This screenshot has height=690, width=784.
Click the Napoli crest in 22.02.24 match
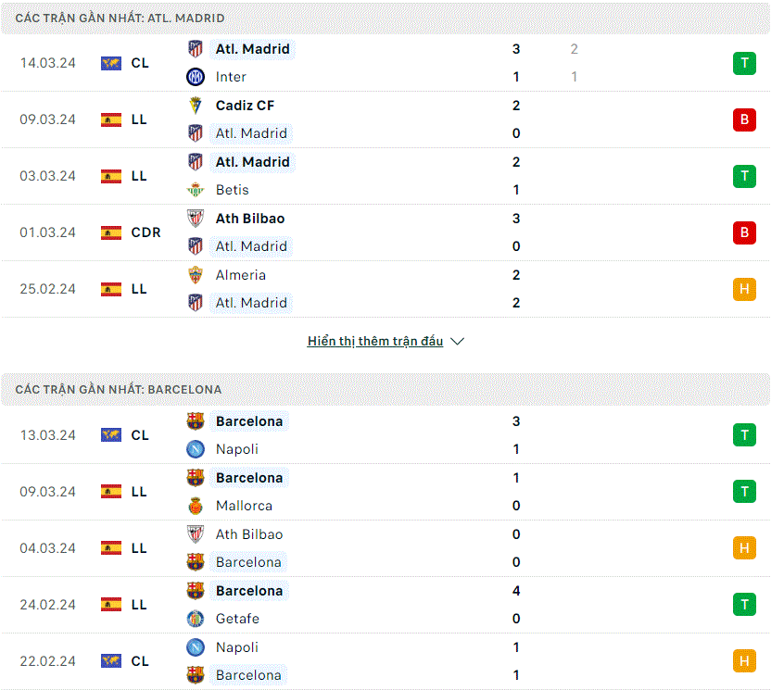(x=195, y=647)
